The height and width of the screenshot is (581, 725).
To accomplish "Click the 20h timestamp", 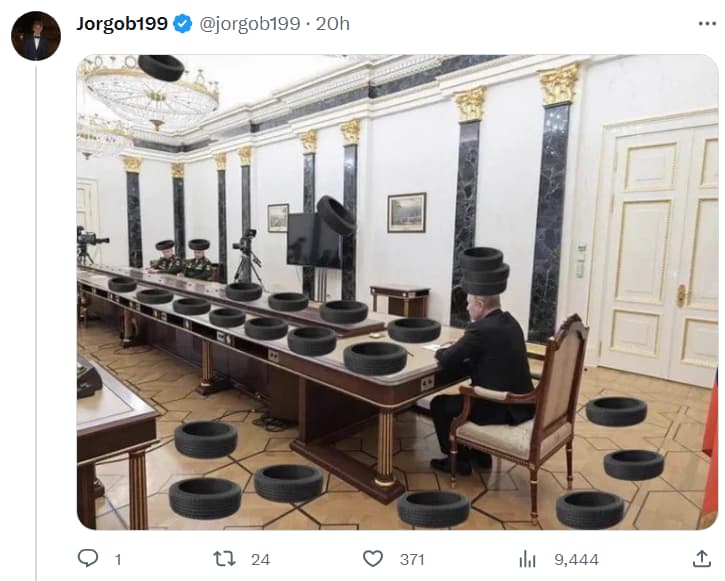I will tap(332, 24).
